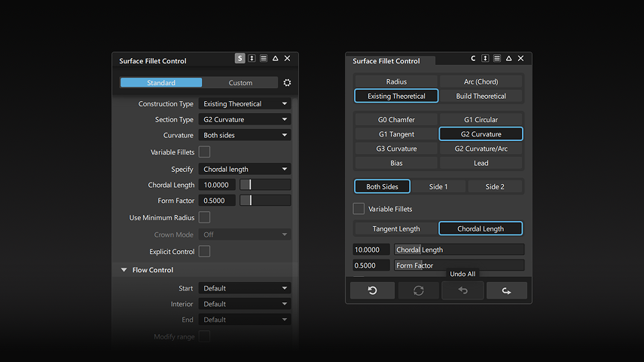Open the Section Type G2 Curvature dropdown

pos(245,119)
